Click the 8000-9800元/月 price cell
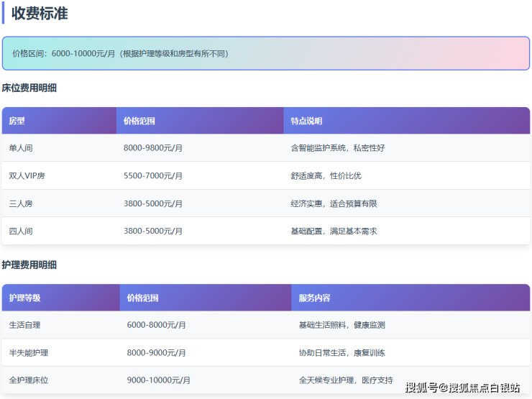This screenshot has width=532, height=399. point(153,148)
